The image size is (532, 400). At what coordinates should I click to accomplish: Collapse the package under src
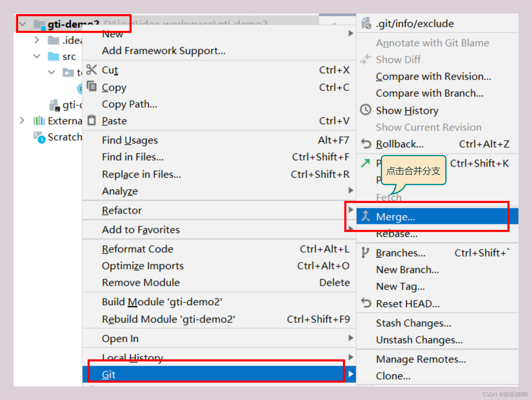point(52,72)
